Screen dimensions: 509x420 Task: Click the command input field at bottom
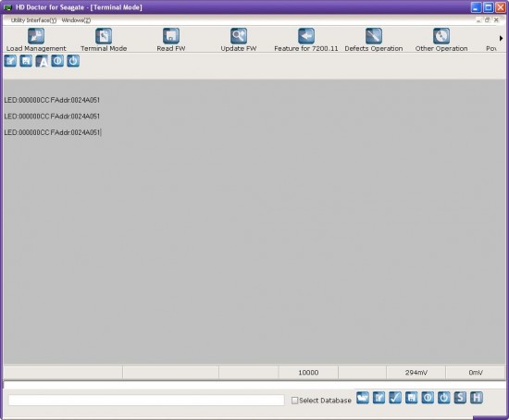146,401
